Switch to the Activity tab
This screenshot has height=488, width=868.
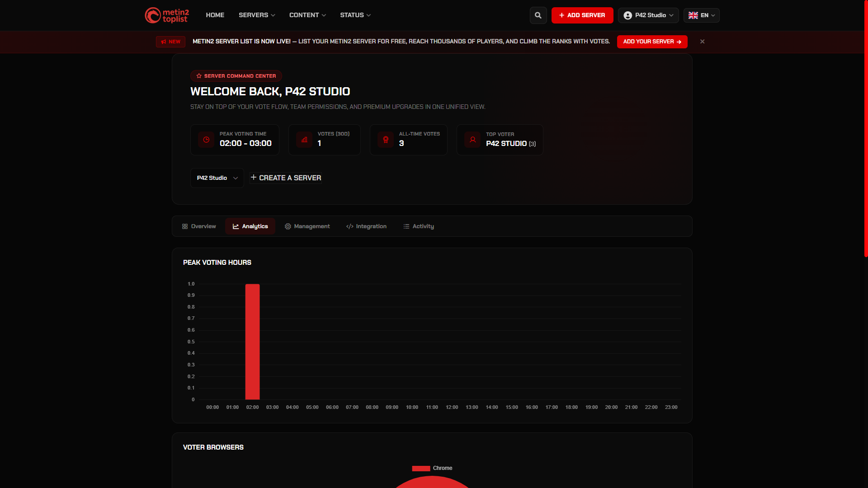tap(419, 226)
